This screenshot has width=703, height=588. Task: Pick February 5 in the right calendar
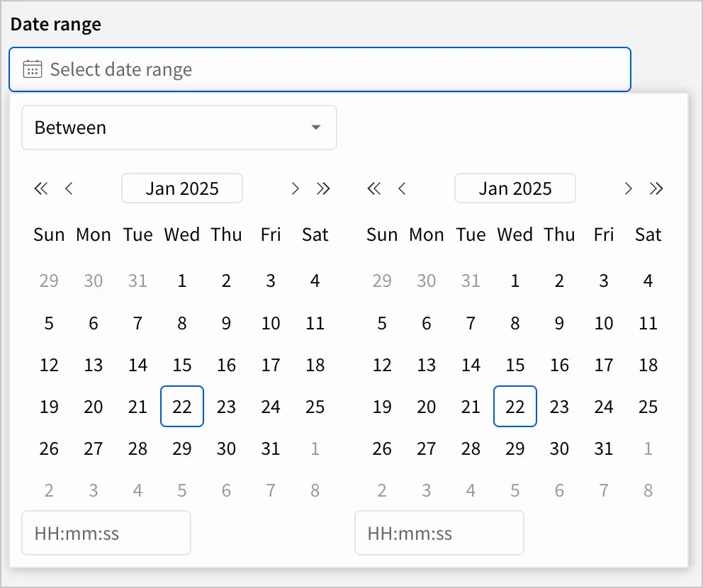515,490
